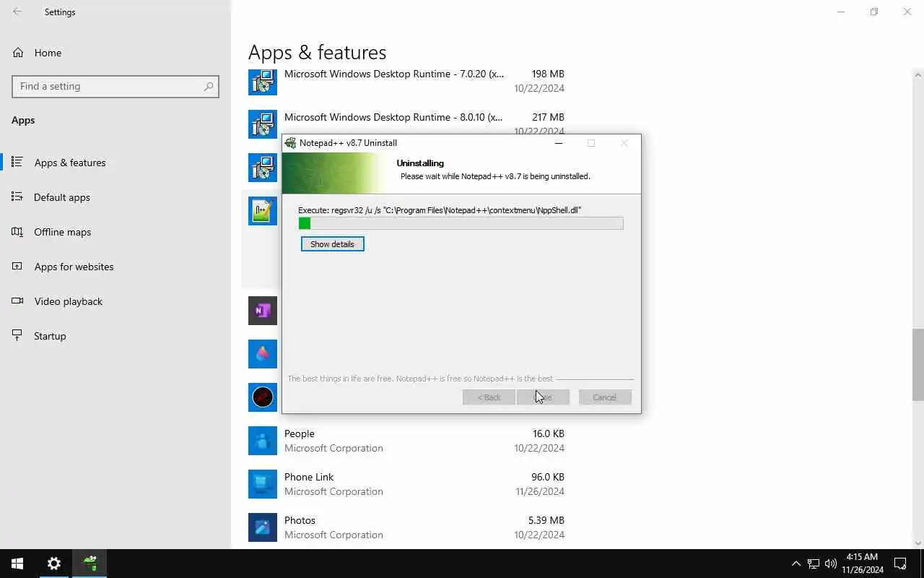Image resolution: width=924 pixels, height=578 pixels.
Task: Select the Phone Link app entry
Action: pos(406,484)
